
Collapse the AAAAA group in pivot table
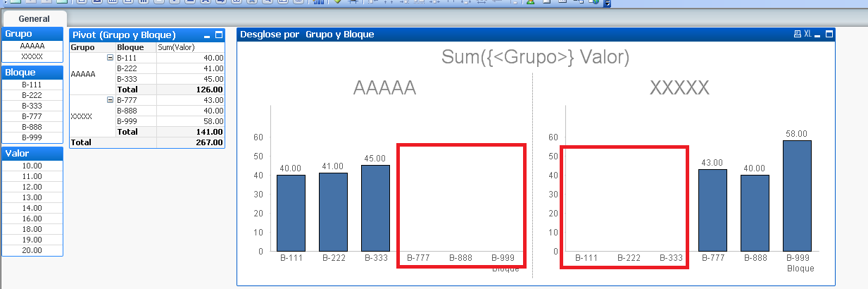(x=111, y=58)
